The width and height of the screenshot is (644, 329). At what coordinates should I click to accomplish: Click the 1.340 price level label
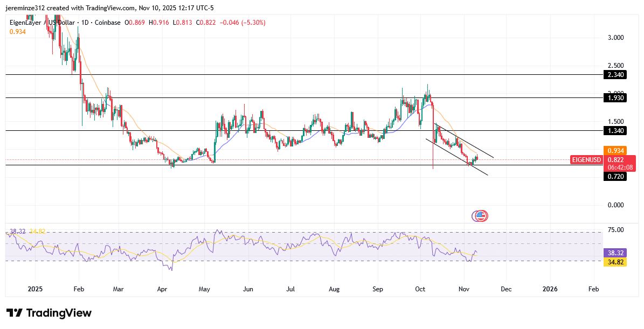(616, 130)
